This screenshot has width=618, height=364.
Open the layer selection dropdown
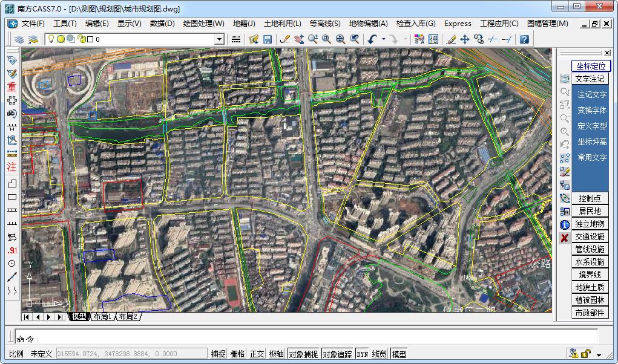[x=220, y=39]
